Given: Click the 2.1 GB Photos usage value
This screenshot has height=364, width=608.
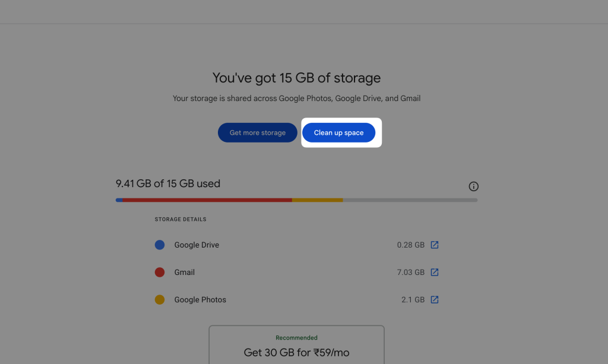Looking at the screenshot, I should tap(411, 299).
